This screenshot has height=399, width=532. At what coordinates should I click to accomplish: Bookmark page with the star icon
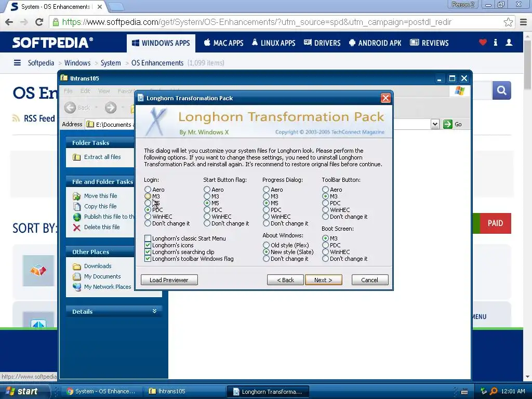508,22
